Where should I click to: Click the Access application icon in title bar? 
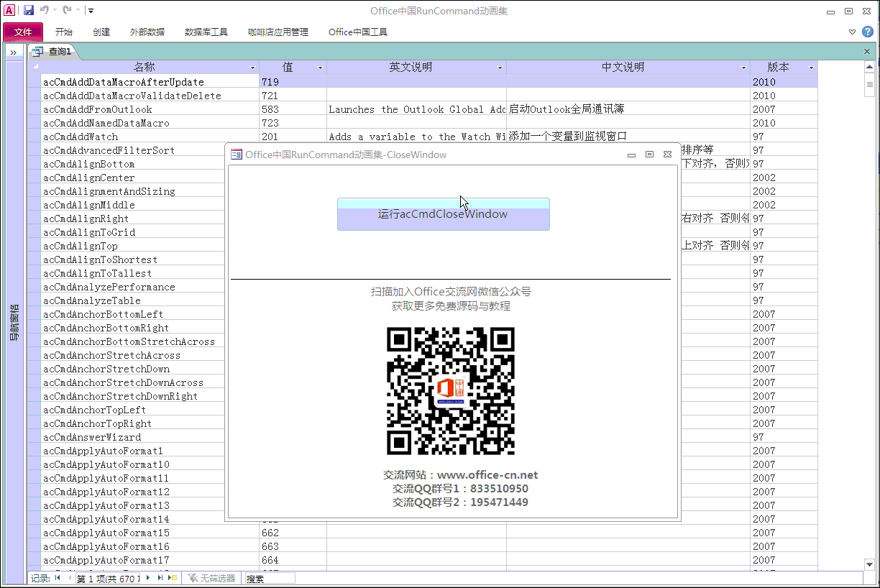point(9,10)
